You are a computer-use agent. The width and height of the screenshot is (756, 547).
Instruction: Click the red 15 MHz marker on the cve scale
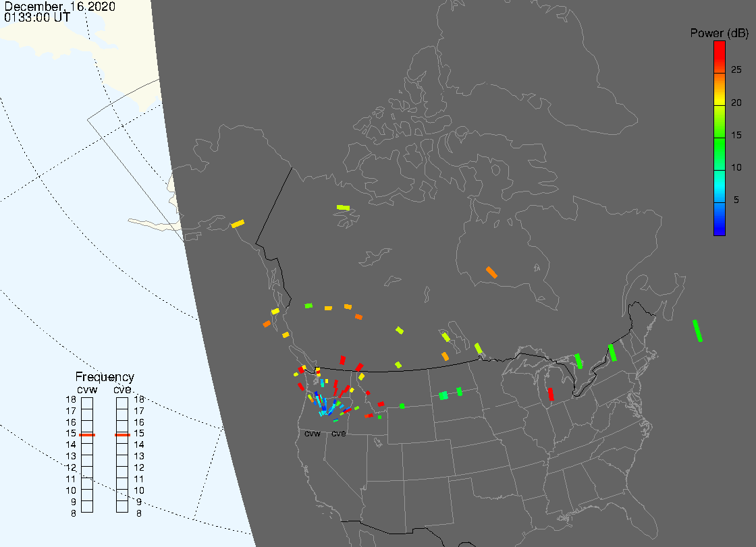(122, 435)
